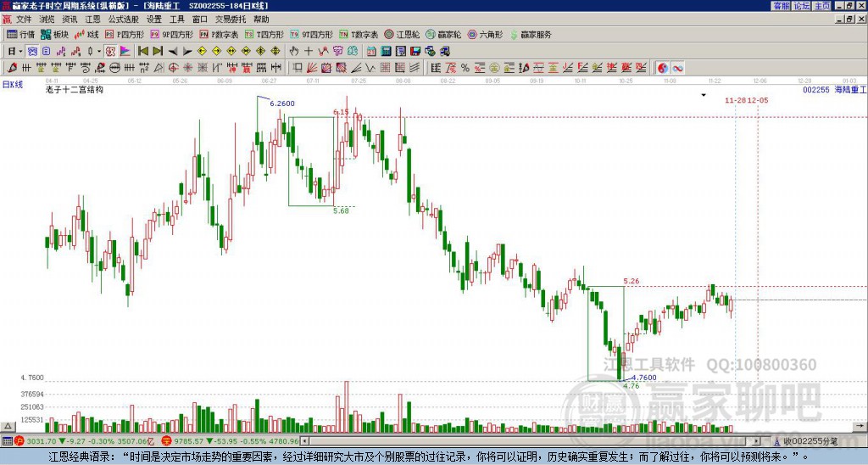Toggle the infinity loop button
Image resolution: width=868 pixels, height=465 pixels.
(677, 68)
